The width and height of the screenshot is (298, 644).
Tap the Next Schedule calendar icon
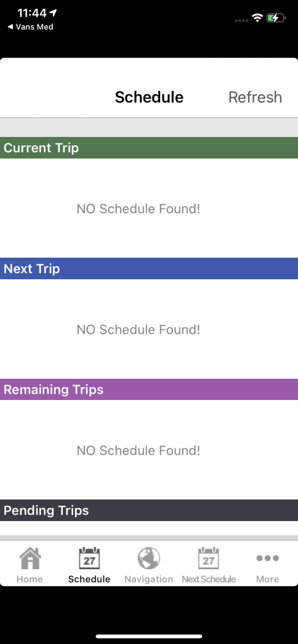click(x=208, y=558)
